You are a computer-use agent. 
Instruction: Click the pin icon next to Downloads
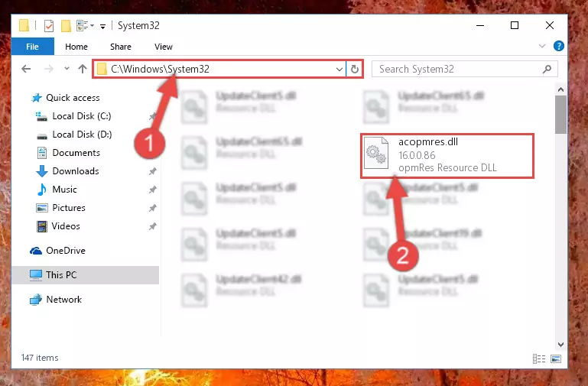[153, 172]
